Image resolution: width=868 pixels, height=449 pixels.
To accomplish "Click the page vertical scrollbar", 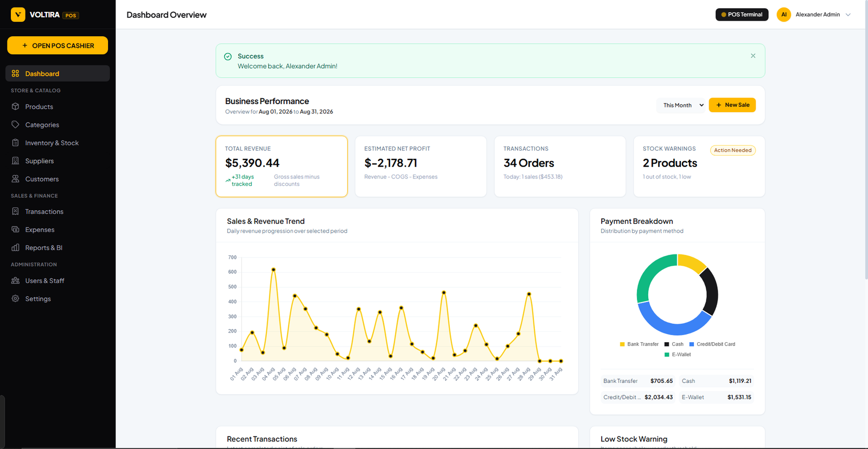I will pos(866,141).
